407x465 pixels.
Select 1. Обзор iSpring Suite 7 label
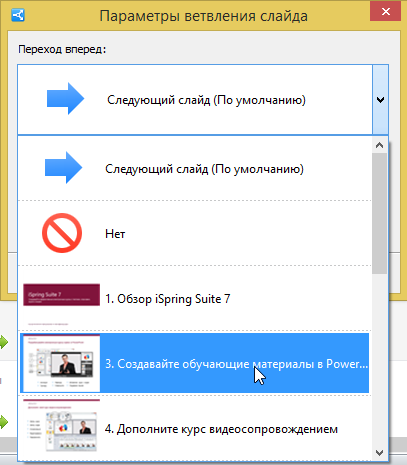coord(167,299)
